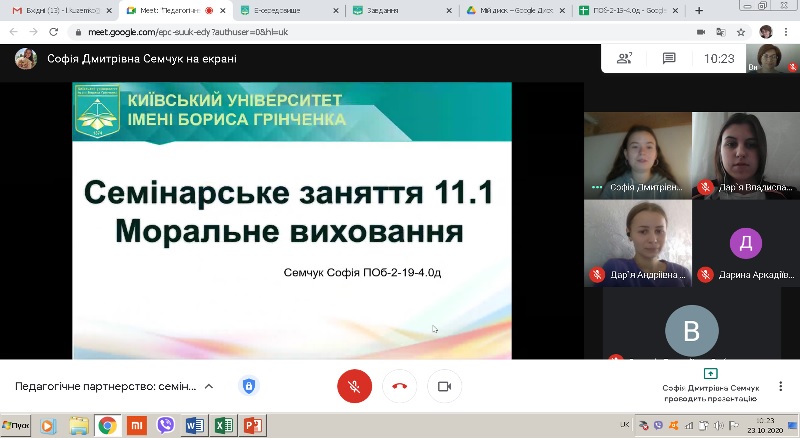Viewport: 800px width, 438px height.
Task: Switch to the Мій диск Google Drive tab
Action: pyautogui.click(x=515, y=10)
